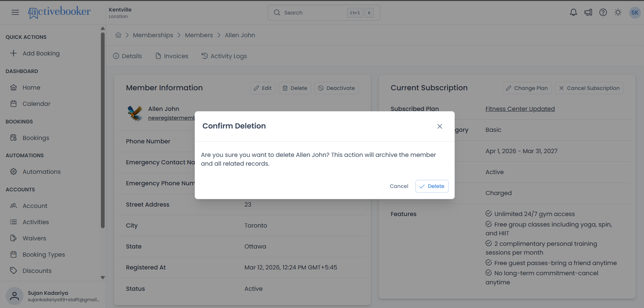This screenshot has width=644, height=308.
Task: Click Members breadcrumb link
Action: [199, 35]
